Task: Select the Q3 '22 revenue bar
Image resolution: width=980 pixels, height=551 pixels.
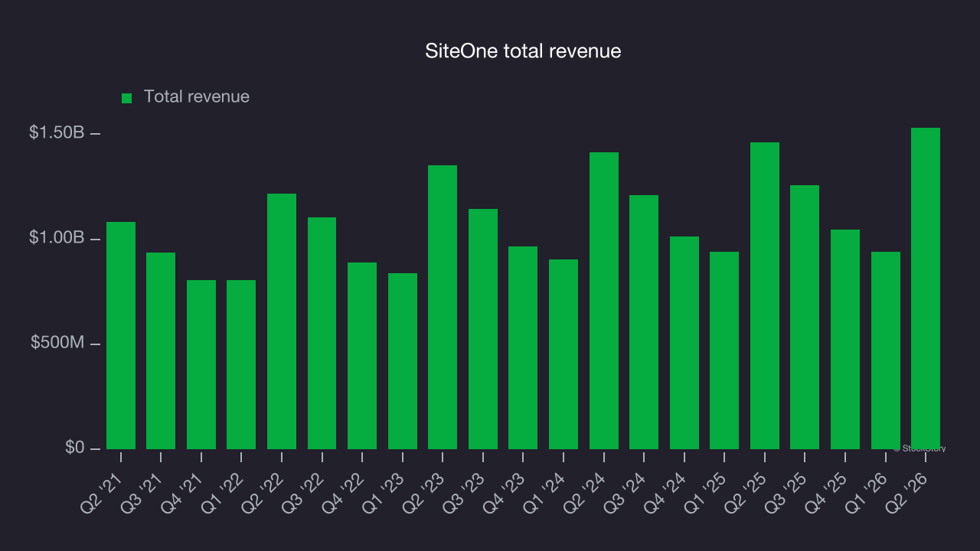Action: [322, 333]
